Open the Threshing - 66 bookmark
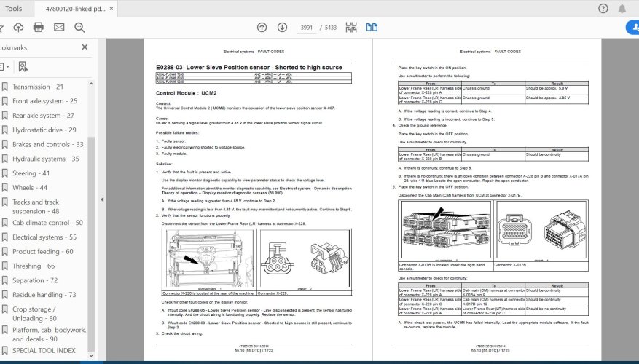The image size is (639, 364). [34, 266]
